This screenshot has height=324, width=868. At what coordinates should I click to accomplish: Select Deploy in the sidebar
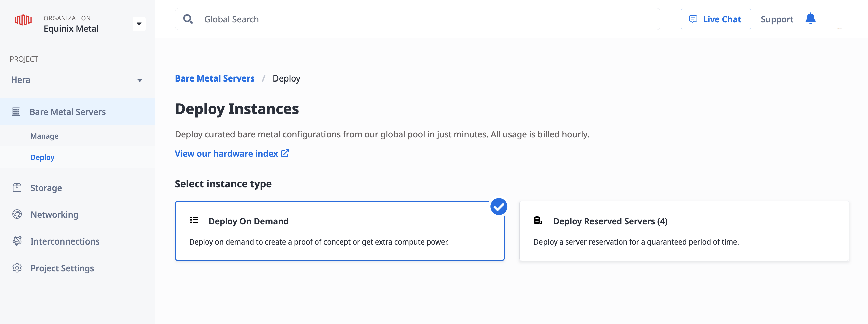[42, 157]
